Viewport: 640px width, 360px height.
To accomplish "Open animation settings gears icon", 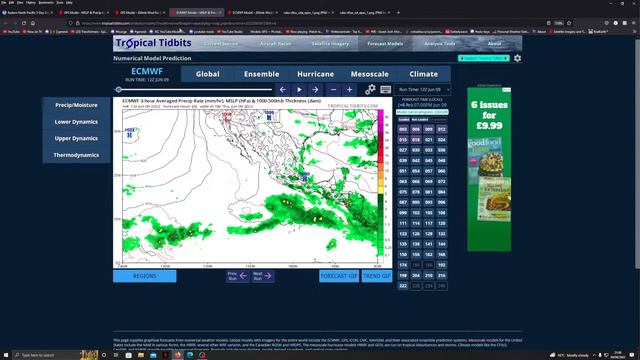I will click(x=370, y=89).
